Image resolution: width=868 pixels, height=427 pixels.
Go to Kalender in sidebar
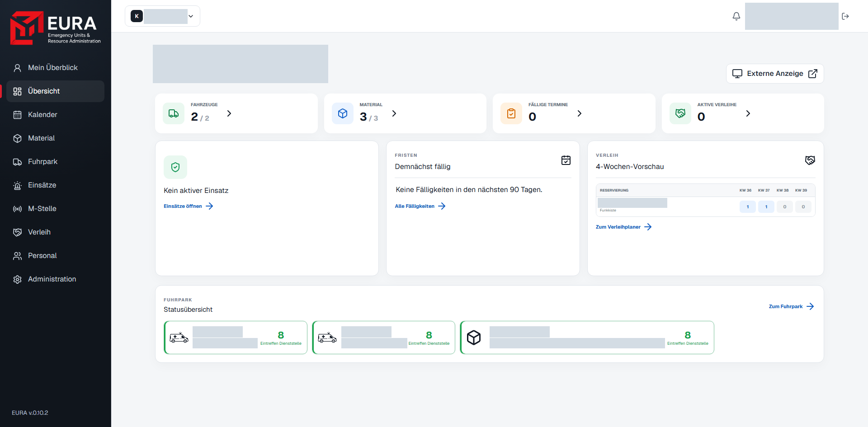55,115
